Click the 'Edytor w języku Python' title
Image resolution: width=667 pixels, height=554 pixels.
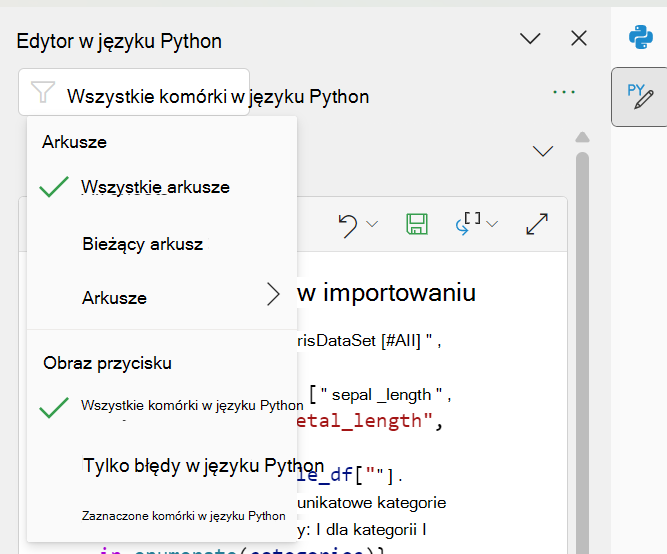click(119, 41)
